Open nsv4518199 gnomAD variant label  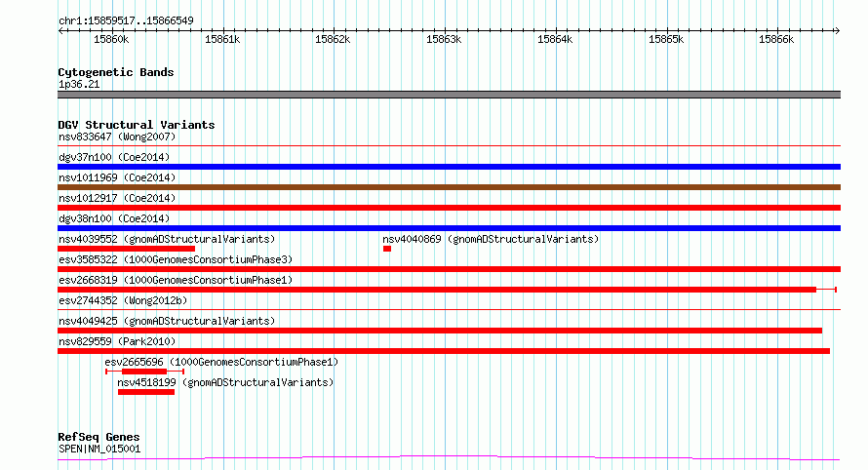point(225,382)
